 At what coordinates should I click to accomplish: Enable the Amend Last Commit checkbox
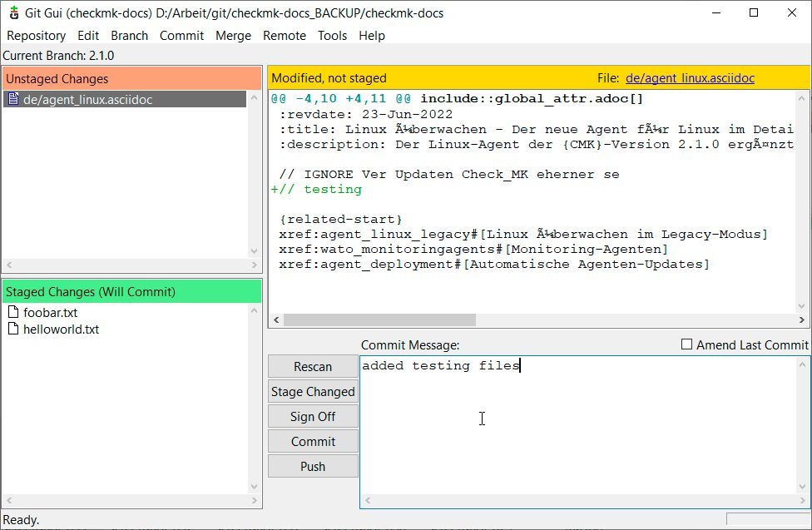[686, 344]
